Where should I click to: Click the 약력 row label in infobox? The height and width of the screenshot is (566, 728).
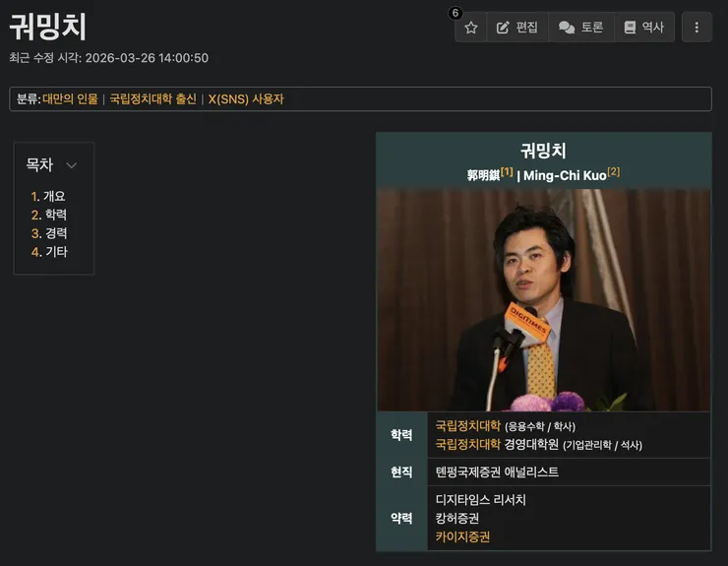click(401, 518)
